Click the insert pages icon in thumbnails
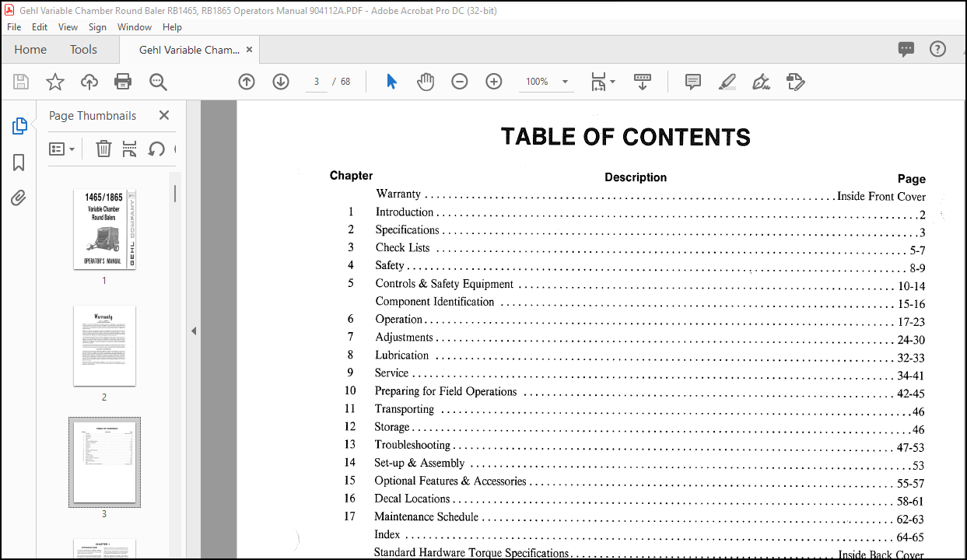This screenshot has width=967, height=560. [130, 149]
